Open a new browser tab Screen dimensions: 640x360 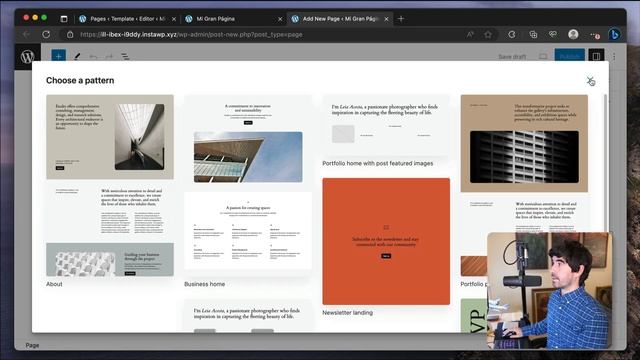[401, 19]
